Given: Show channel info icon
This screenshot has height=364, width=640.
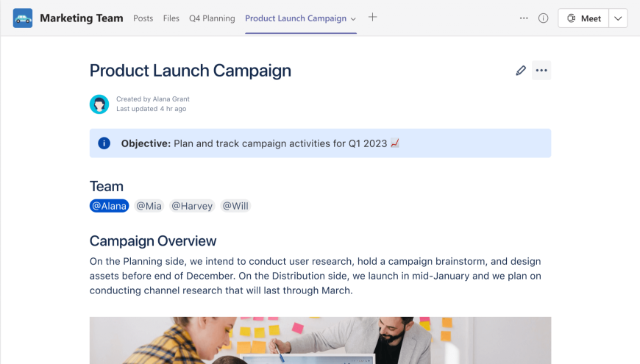Looking at the screenshot, I should [x=544, y=18].
